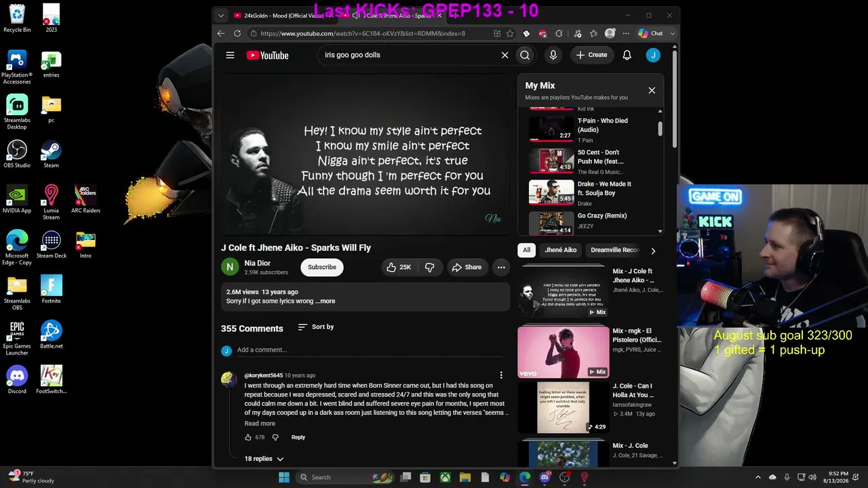Viewport: 868px width, 488px height.
Task: Select the Dreamville Records filter chip
Action: [x=614, y=250]
